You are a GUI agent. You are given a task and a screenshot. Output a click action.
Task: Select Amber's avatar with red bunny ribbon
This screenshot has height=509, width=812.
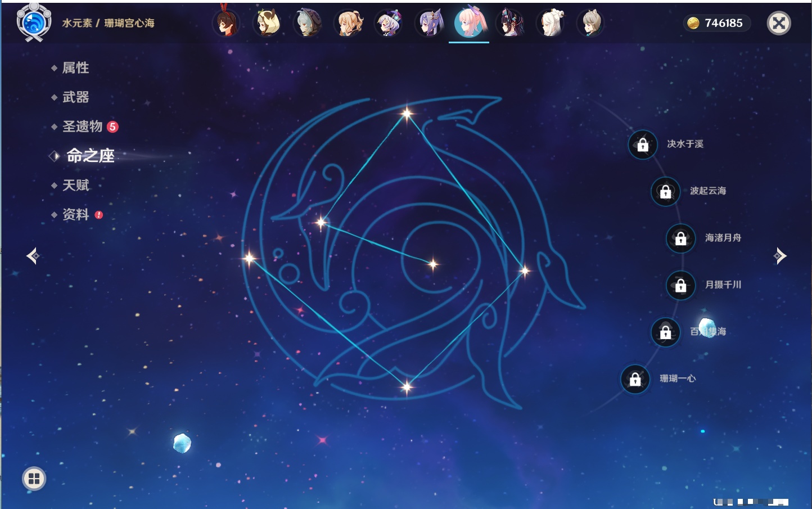pyautogui.click(x=227, y=23)
